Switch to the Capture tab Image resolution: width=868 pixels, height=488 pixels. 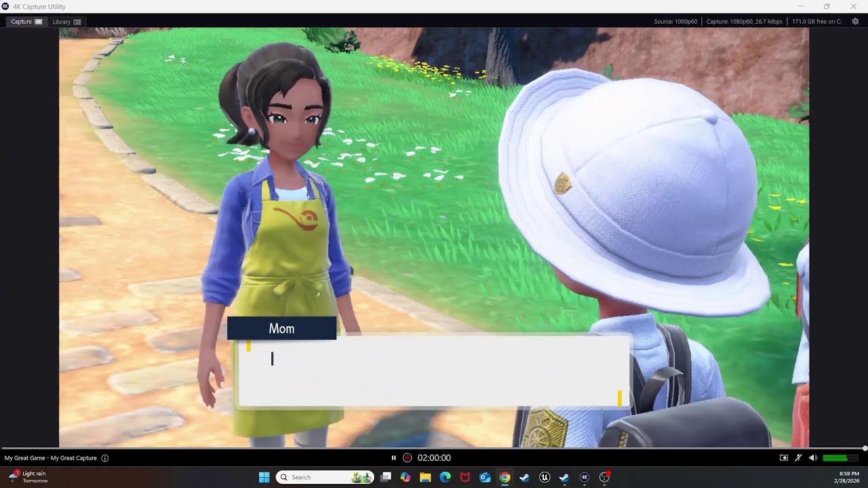(x=26, y=22)
